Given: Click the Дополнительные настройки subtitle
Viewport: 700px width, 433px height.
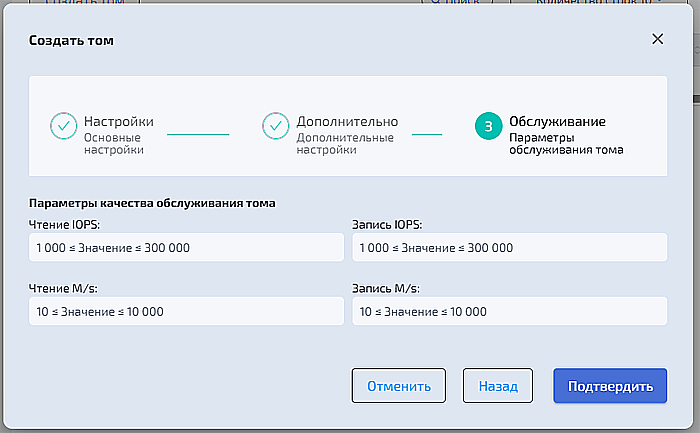Looking at the screenshot, I should coord(345,144).
